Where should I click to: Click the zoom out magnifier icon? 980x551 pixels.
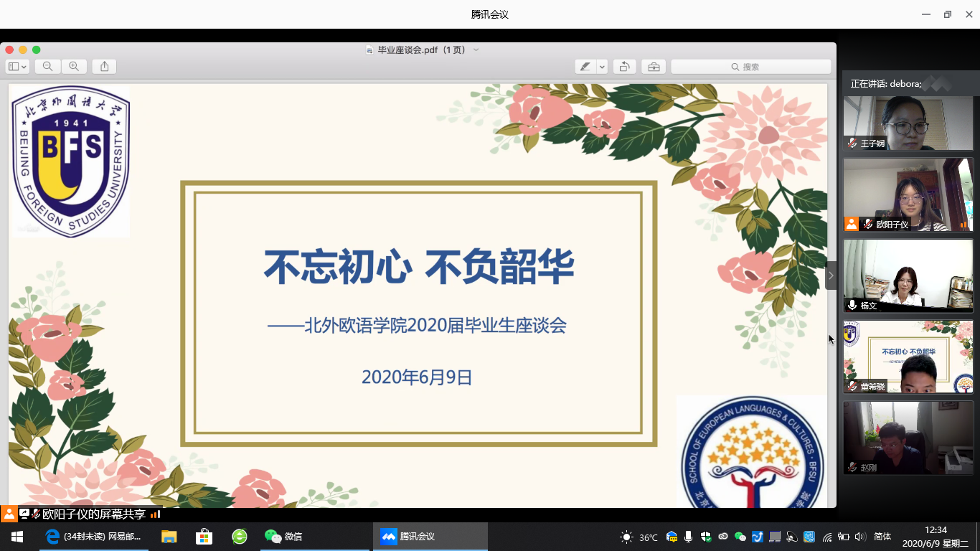tap(47, 67)
